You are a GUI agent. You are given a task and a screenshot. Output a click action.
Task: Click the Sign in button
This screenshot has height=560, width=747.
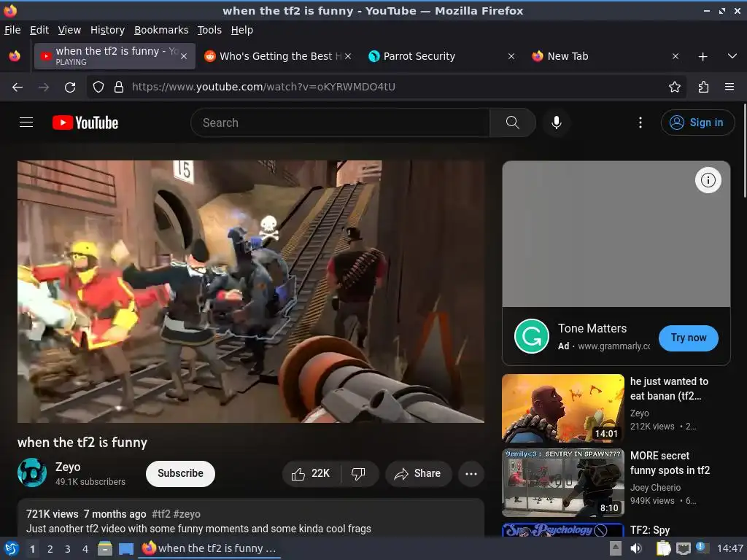[x=697, y=122]
